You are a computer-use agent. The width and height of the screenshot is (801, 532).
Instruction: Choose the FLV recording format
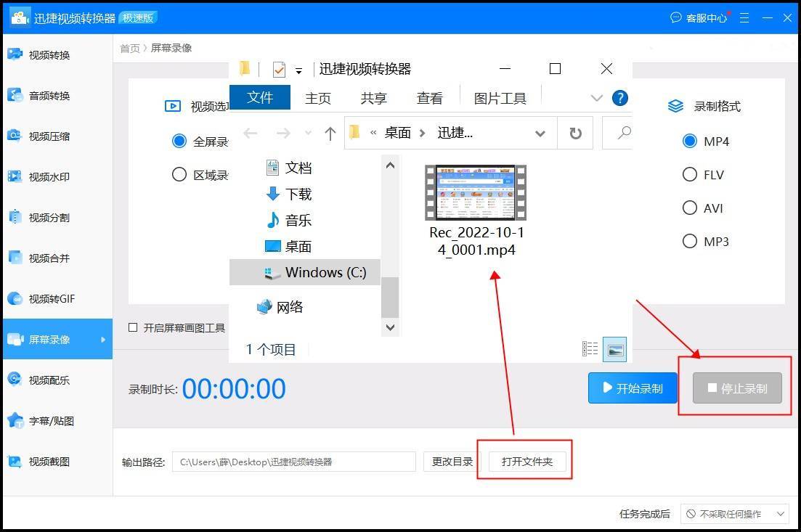pyautogui.click(x=690, y=174)
